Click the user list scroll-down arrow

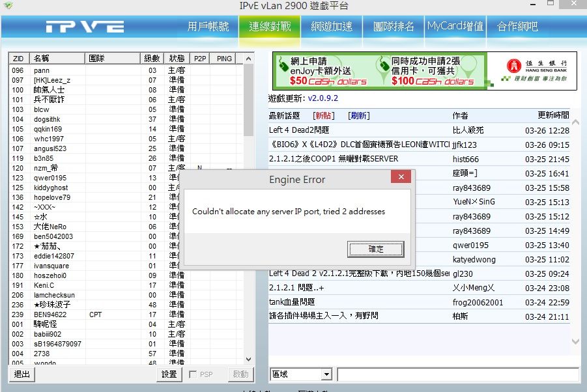pos(248,359)
